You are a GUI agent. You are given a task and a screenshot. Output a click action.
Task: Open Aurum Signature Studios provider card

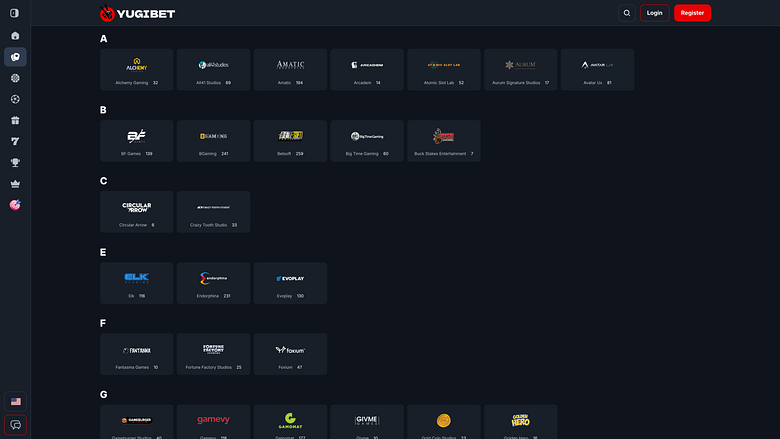[x=521, y=70]
